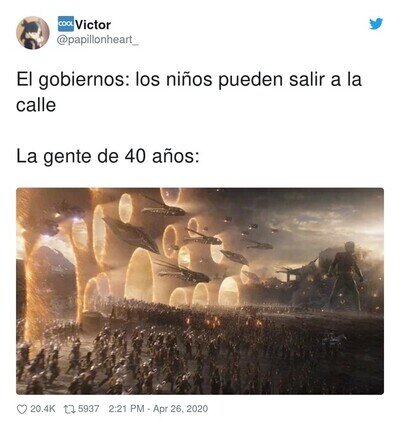
Task: Open Victor's round profile avatar
Action: click(x=33, y=33)
